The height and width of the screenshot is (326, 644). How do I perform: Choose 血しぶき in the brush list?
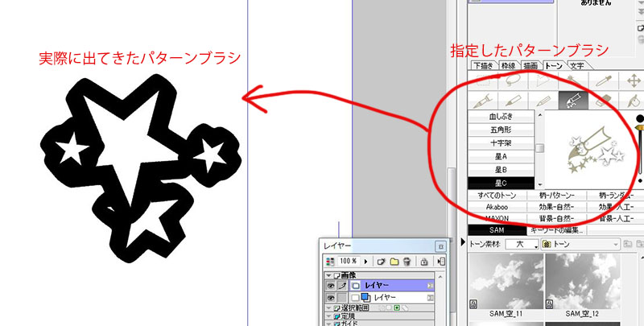coord(501,117)
